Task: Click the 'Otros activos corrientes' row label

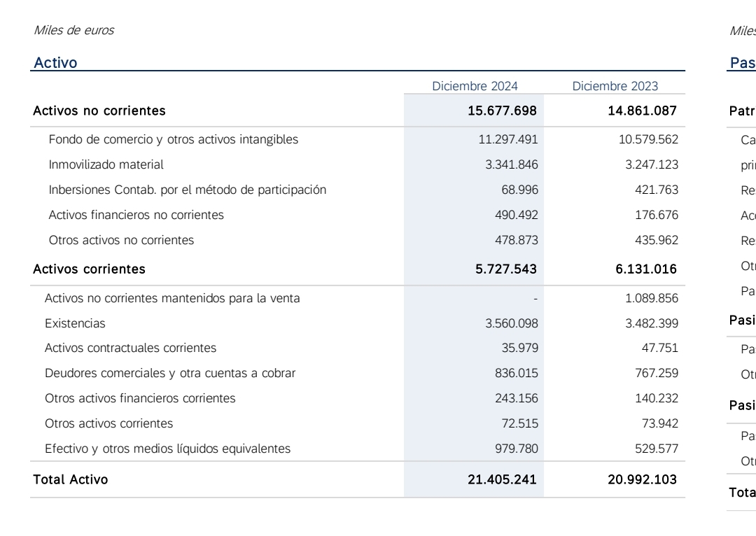Action: pos(109,423)
